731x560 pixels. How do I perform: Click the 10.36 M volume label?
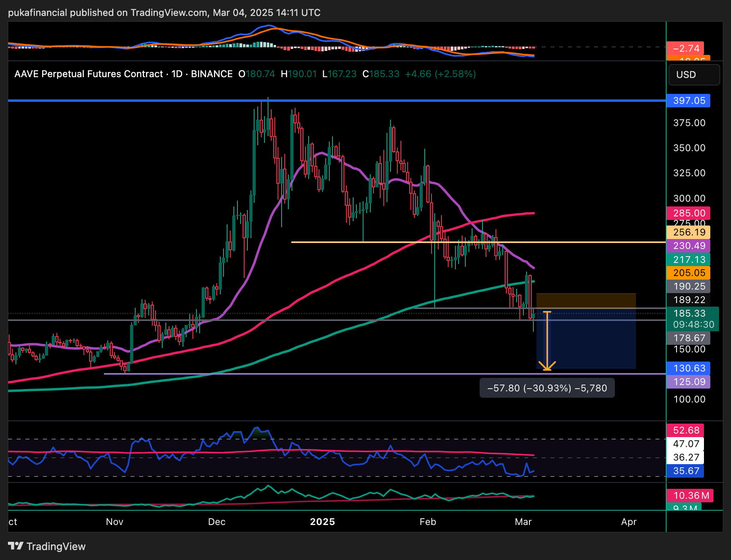coord(690,496)
